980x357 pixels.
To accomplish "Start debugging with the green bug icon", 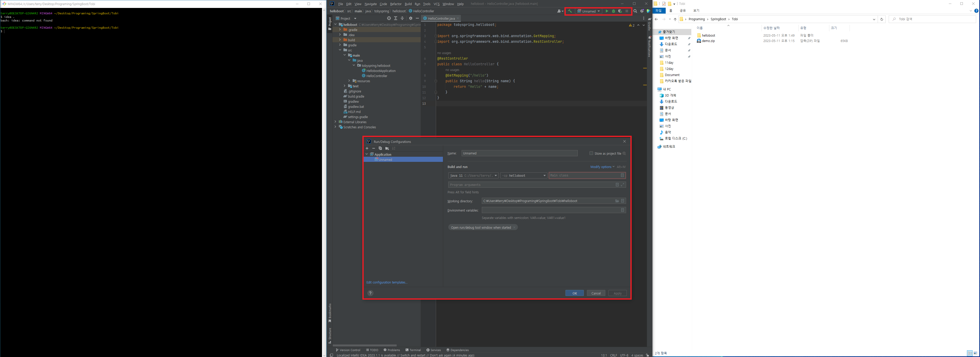I will [613, 11].
